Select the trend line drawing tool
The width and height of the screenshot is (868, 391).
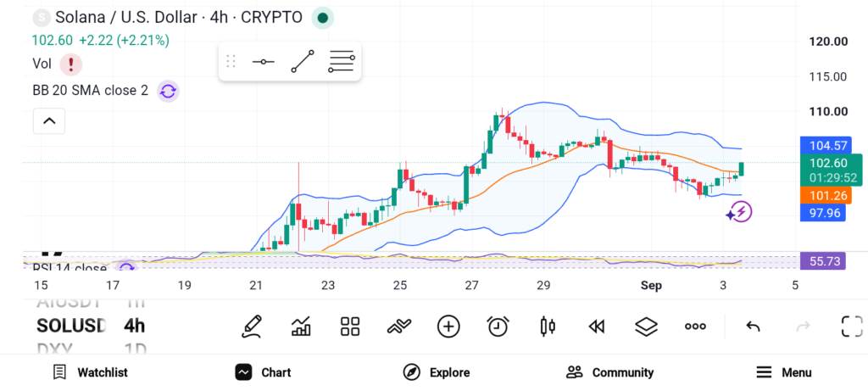pyautogui.click(x=303, y=61)
